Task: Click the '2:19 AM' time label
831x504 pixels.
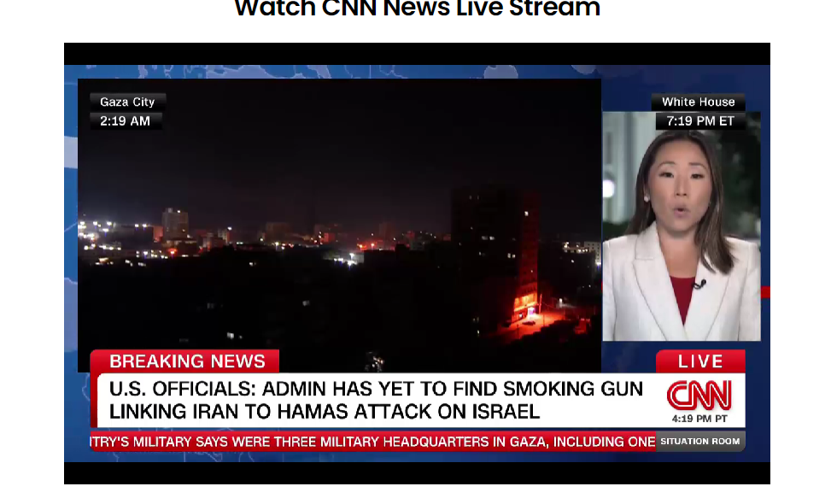Action: [x=125, y=120]
